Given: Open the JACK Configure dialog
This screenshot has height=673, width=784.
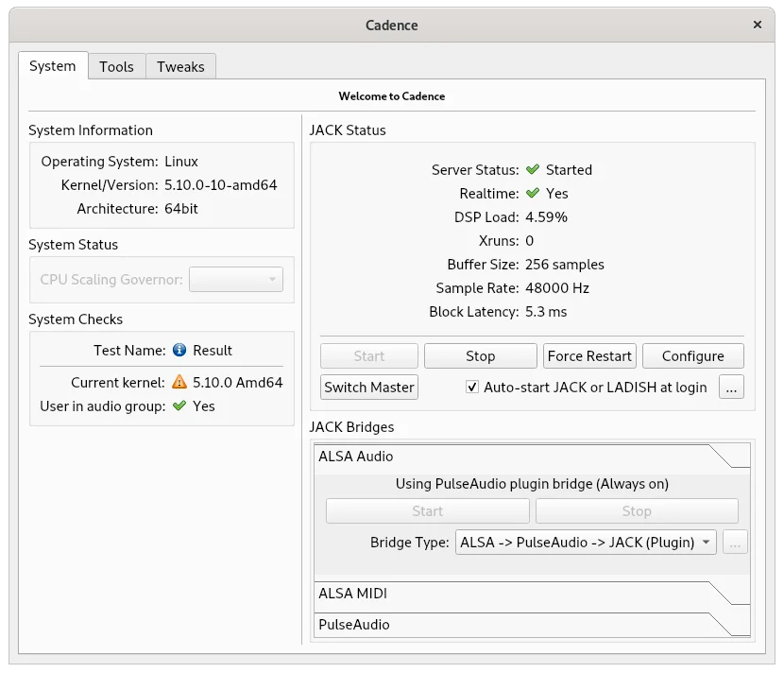Looking at the screenshot, I should point(693,355).
